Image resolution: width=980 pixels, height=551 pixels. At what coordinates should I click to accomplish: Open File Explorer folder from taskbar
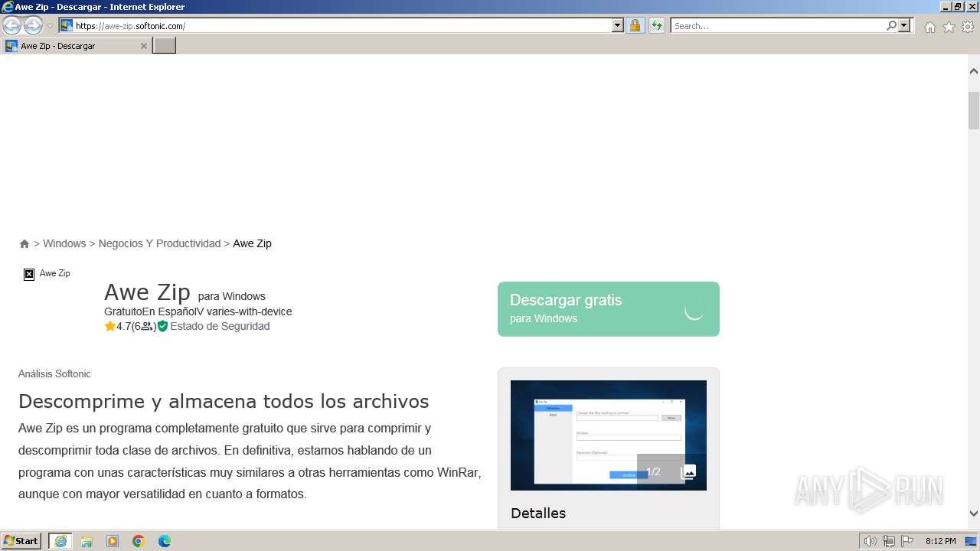coord(87,541)
